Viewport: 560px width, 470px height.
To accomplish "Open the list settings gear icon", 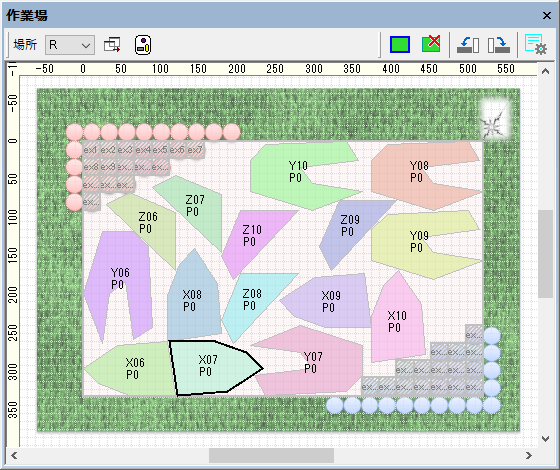I will [x=535, y=45].
